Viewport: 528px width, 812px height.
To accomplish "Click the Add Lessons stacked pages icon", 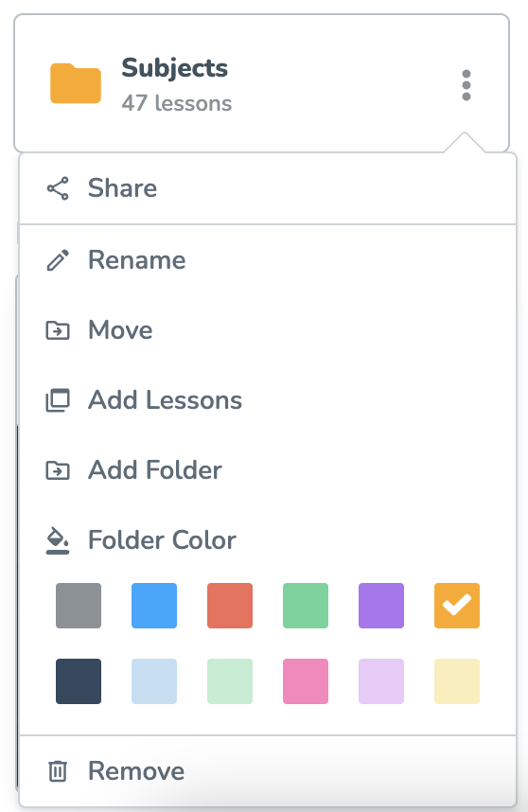I will click(x=58, y=399).
